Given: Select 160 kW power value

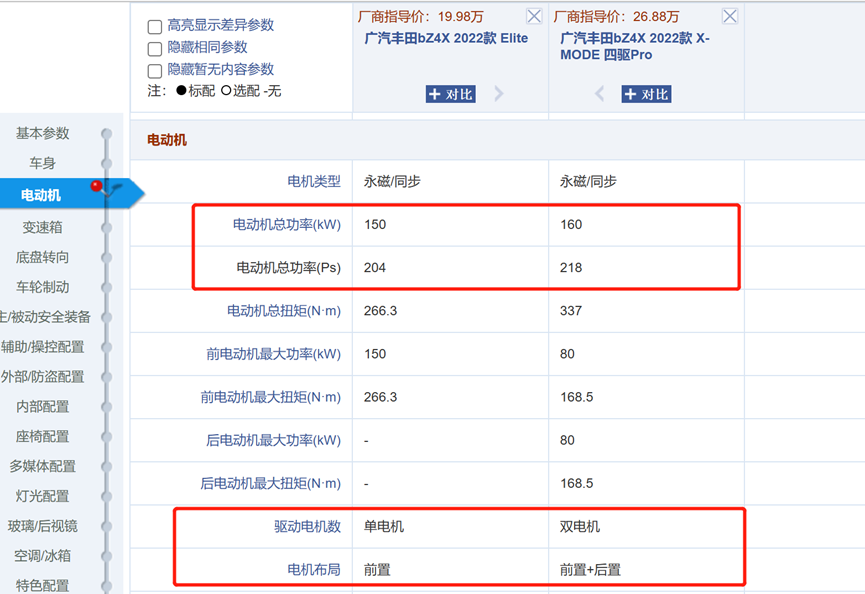Looking at the screenshot, I should click(x=571, y=224).
